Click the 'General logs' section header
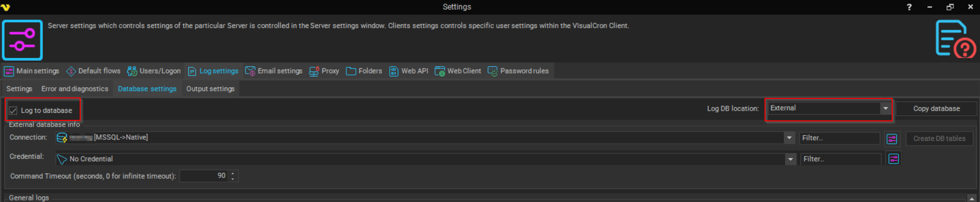 click(29, 198)
